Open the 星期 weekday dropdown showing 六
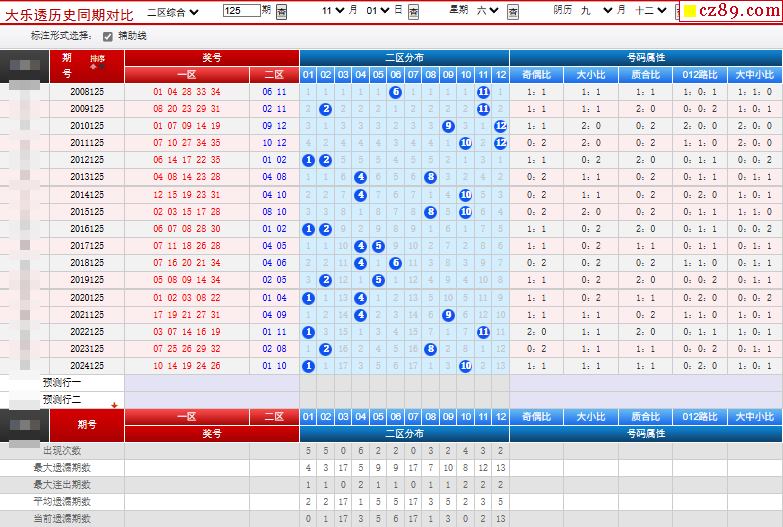Image resolution: width=783 pixels, height=527 pixels. coord(487,10)
